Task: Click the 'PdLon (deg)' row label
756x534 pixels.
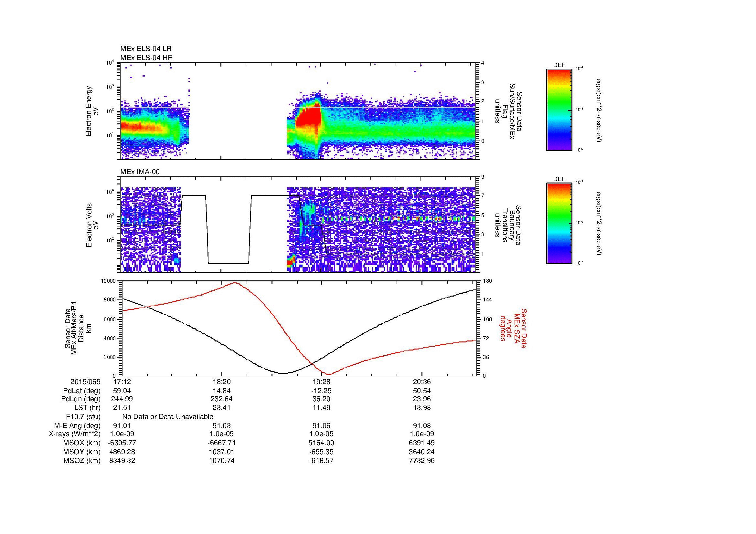Action: tap(81, 399)
